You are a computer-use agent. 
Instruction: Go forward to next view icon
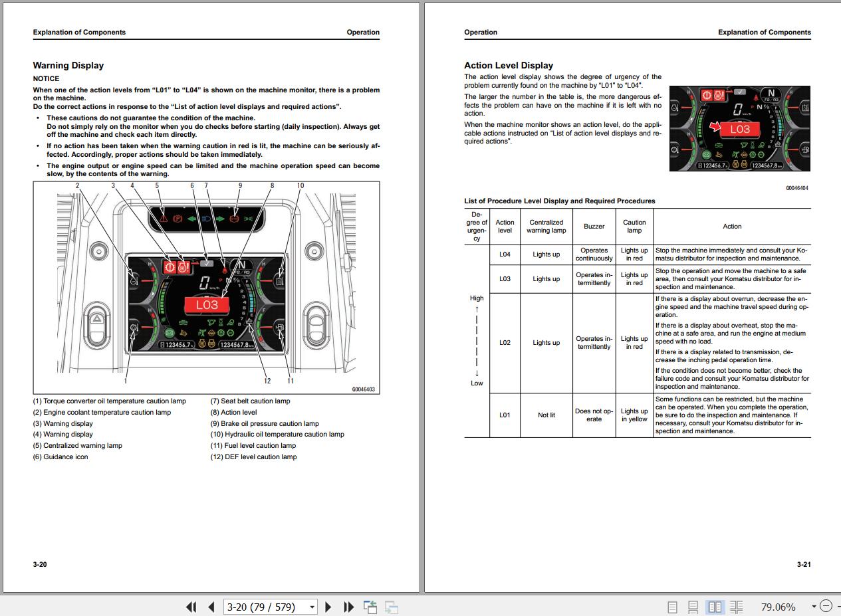tap(392, 607)
